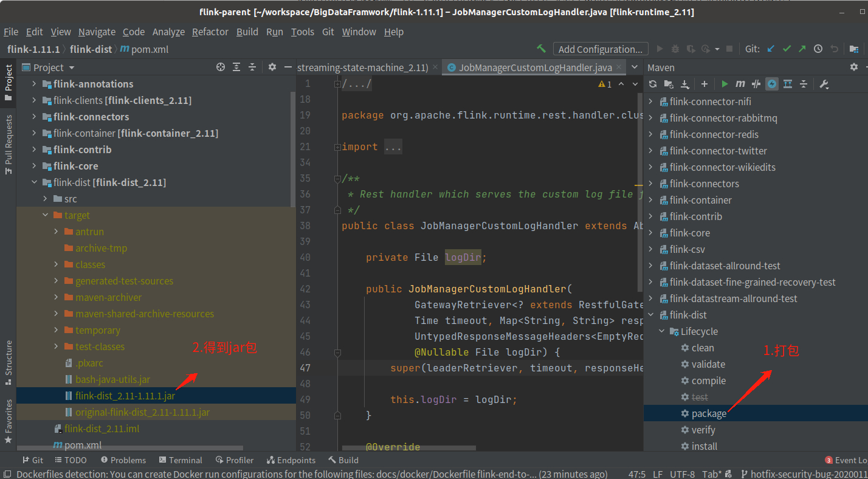The image size is (868, 479).
Task: Collapse the target folder
Action: pyautogui.click(x=46, y=215)
